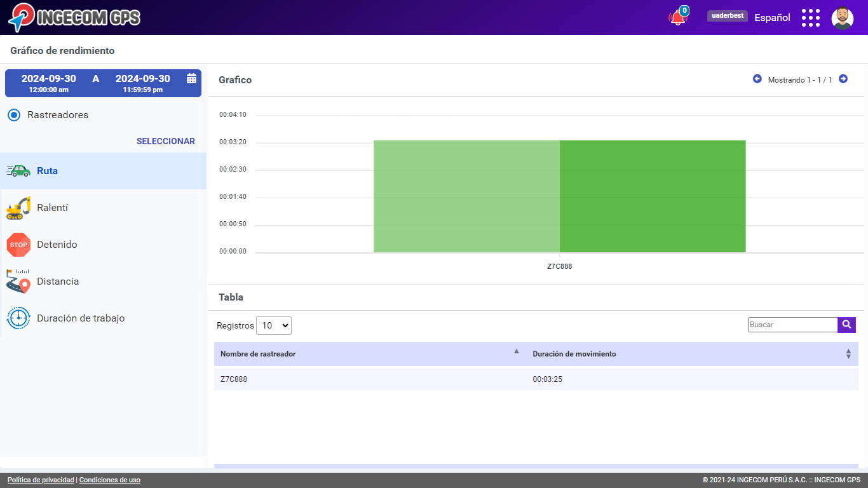The width and height of the screenshot is (868, 488).
Task: Open the apps grid menu
Action: (810, 18)
